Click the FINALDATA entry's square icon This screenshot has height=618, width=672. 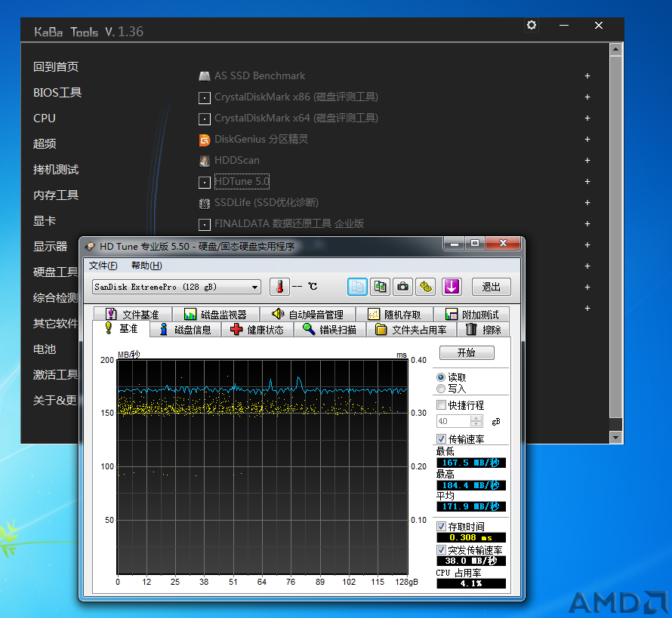point(205,224)
